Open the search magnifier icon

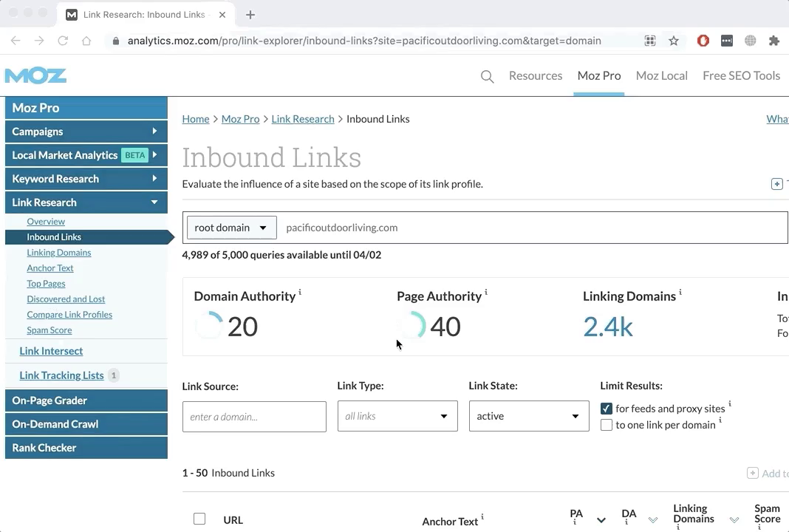[x=487, y=76]
